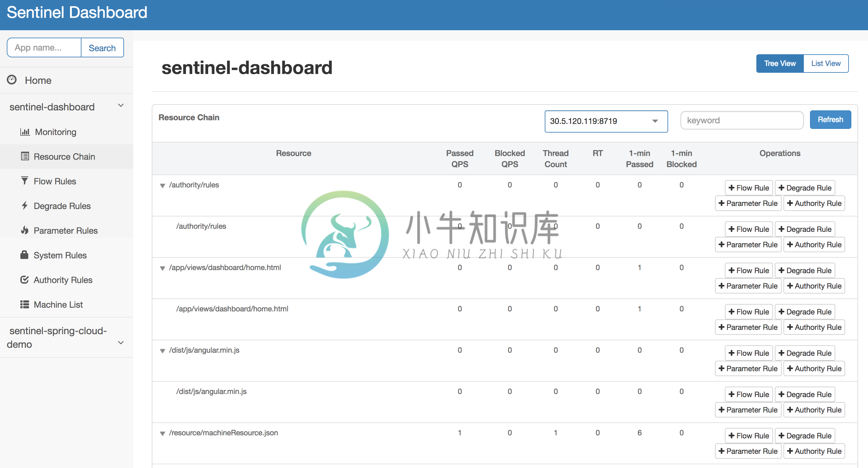
Task: Click the Search button next to app name
Action: point(102,48)
